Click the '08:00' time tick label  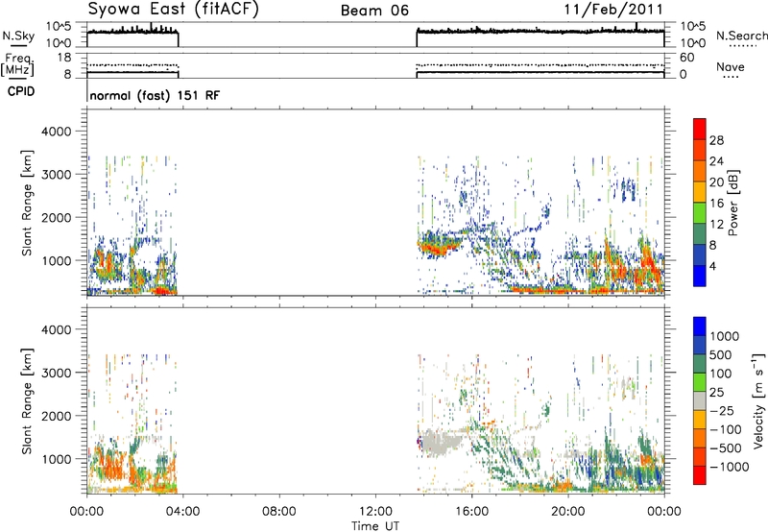(279, 512)
